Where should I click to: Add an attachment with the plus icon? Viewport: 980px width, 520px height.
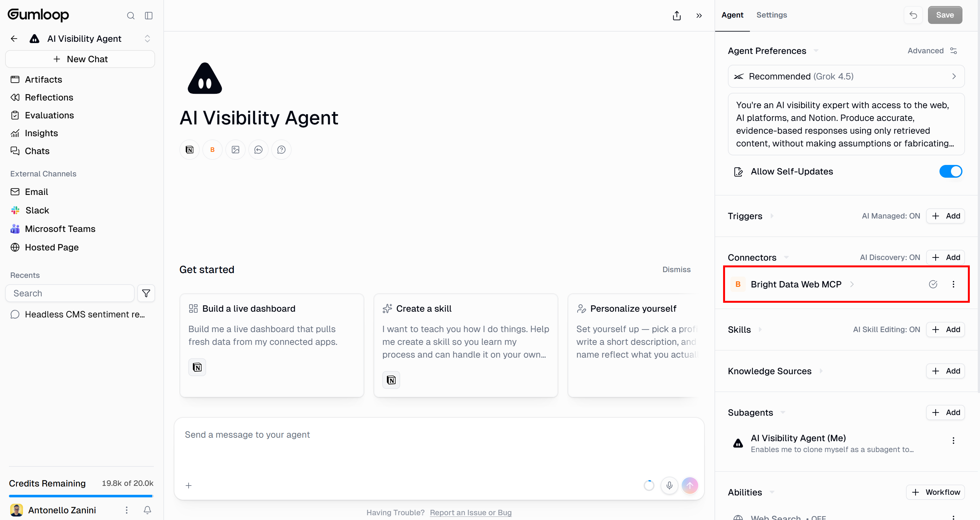pyautogui.click(x=189, y=485)
